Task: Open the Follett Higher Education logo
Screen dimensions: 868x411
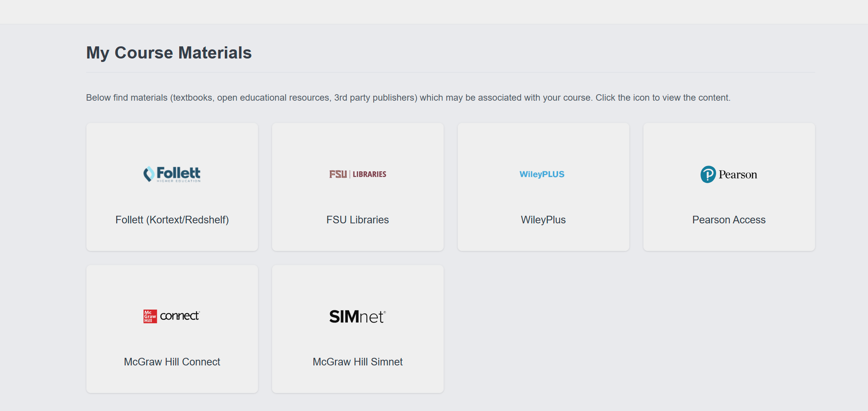Action: point(172,174)
